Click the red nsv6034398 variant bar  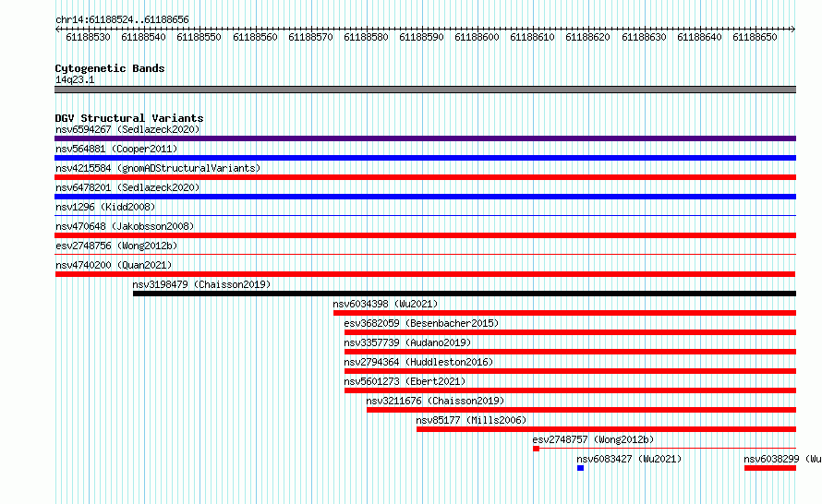564,313
